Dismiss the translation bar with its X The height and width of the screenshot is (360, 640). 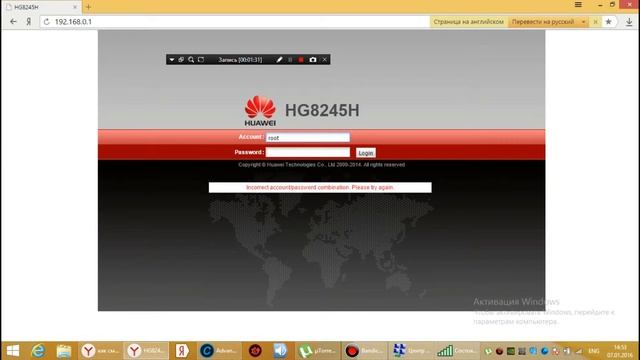click(596, 22)
